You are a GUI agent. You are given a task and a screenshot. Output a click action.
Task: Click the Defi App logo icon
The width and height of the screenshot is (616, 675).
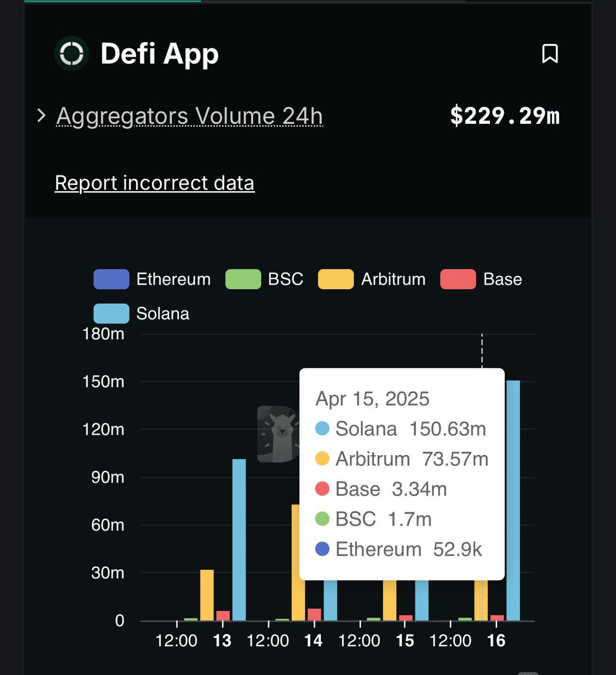click(x=71, y=53)
